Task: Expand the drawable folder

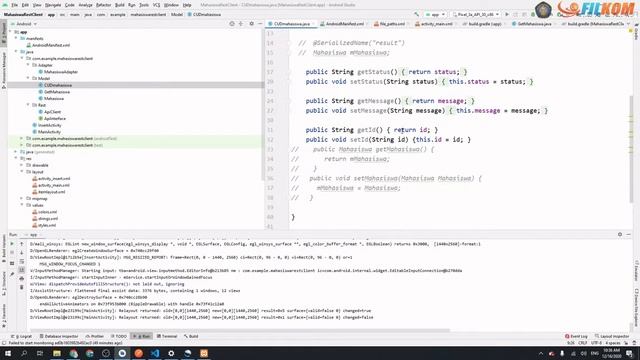Action: (22, 165)
